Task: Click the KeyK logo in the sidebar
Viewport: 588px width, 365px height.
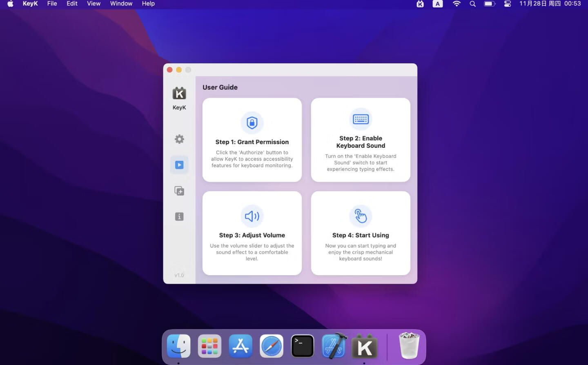Action: click(x=179, y=93)
